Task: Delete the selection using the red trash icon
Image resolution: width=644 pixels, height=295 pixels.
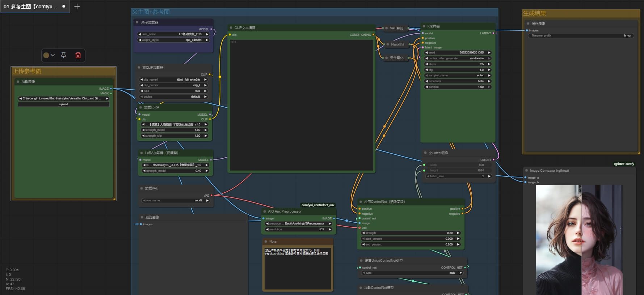Action: pyautogui.click(x=78, y=55)
